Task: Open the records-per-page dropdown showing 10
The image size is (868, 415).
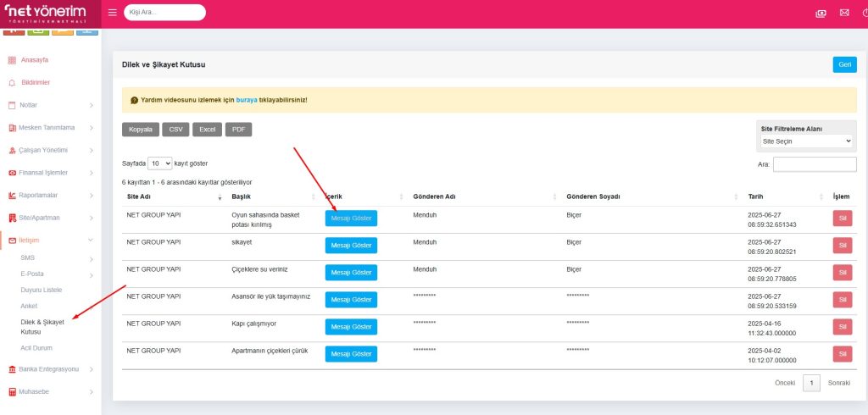Action: pos(159,163)
